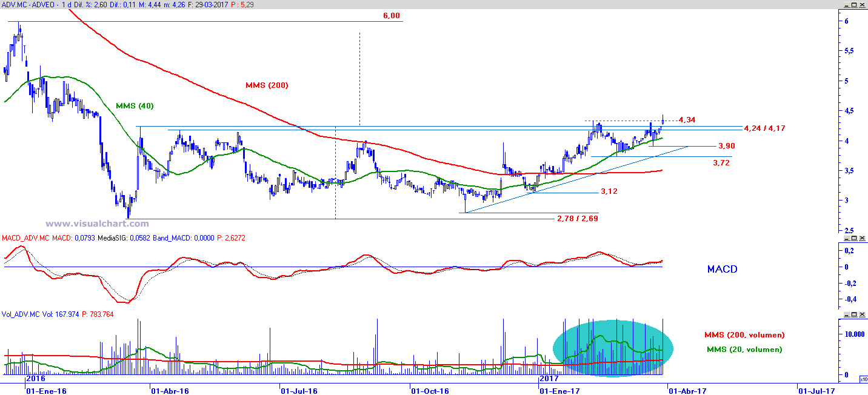The width and height of the screenshot is (868, 395).
Task: Select the blue MACD annotation text
Action: click(722, 269)
